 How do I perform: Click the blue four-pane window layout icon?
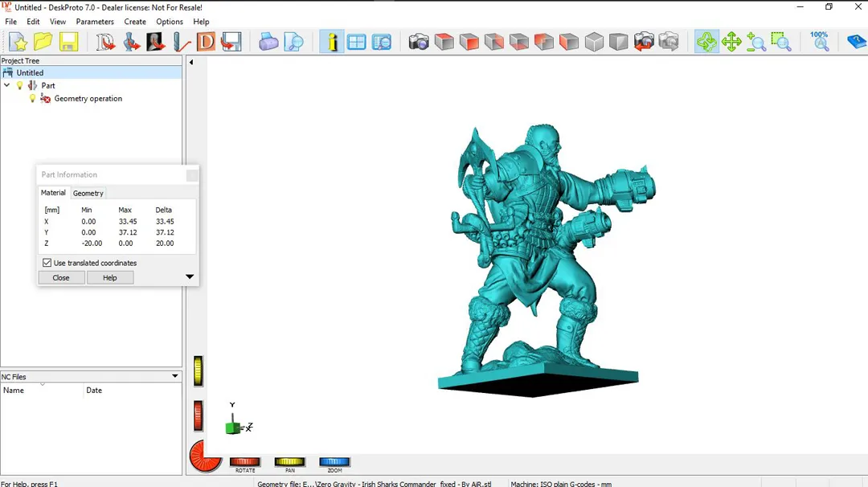tap(357, 42)
